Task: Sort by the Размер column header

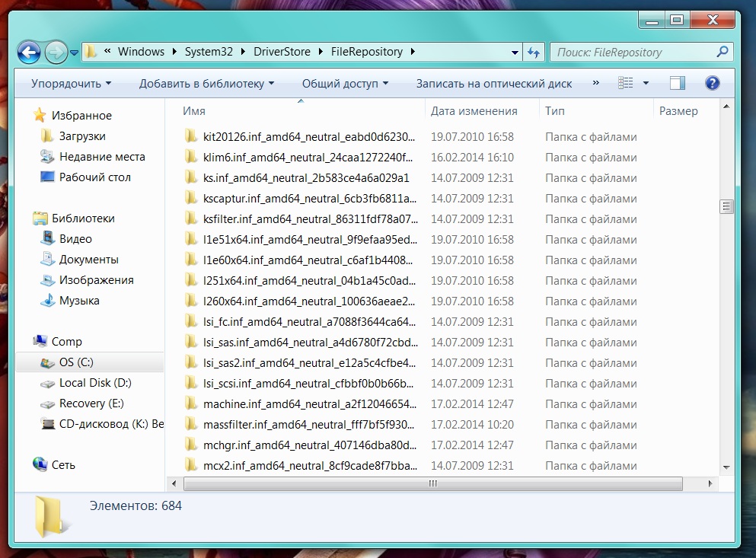Action: click(678, 111)
